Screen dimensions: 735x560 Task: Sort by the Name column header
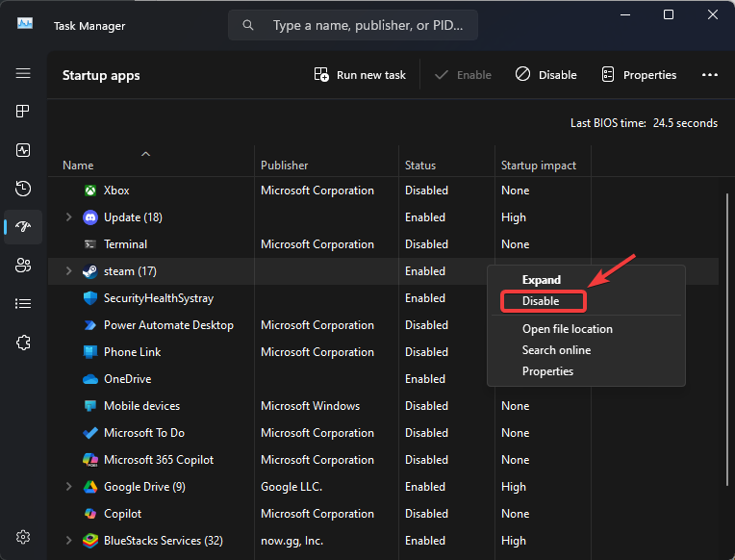point(78,165)
